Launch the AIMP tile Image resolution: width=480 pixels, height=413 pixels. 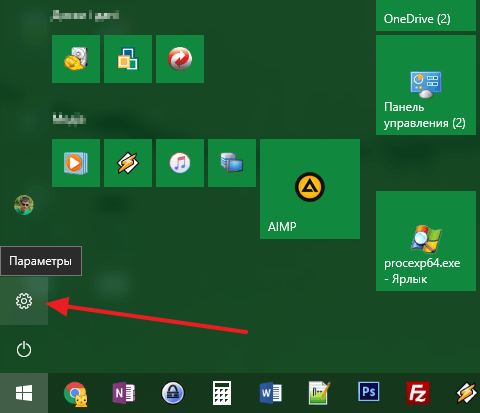click(310, 189)
